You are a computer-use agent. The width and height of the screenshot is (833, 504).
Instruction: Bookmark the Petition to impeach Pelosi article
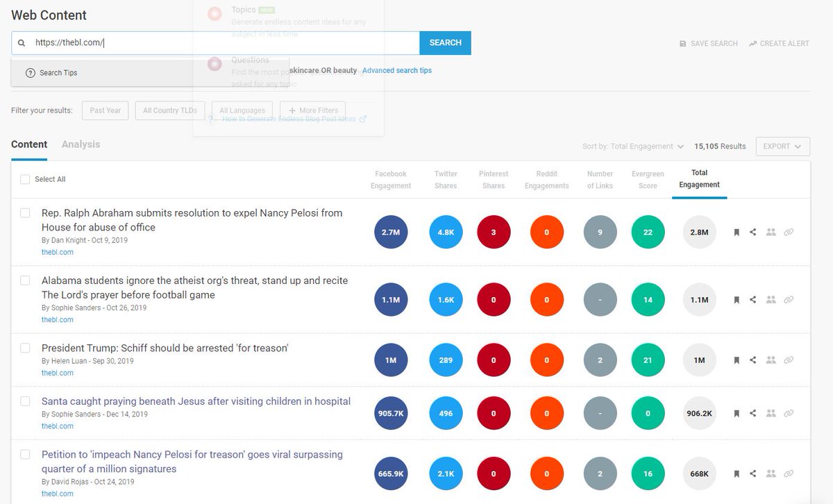pos(737,474)
